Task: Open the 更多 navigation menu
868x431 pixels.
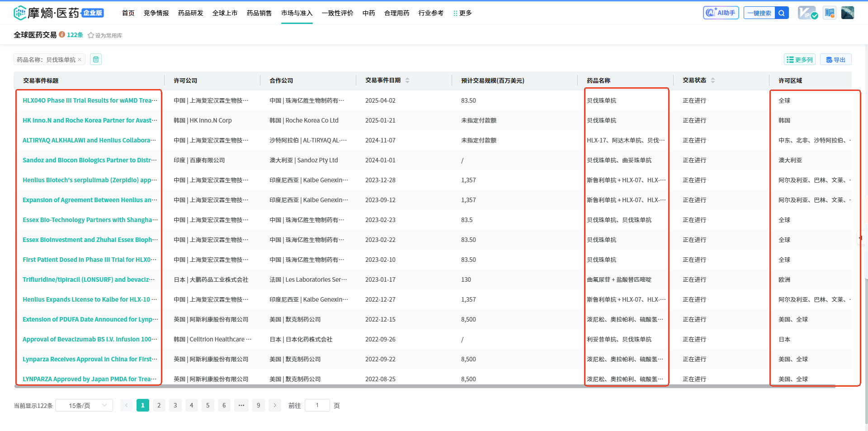Action: click(x=462, y=13)
